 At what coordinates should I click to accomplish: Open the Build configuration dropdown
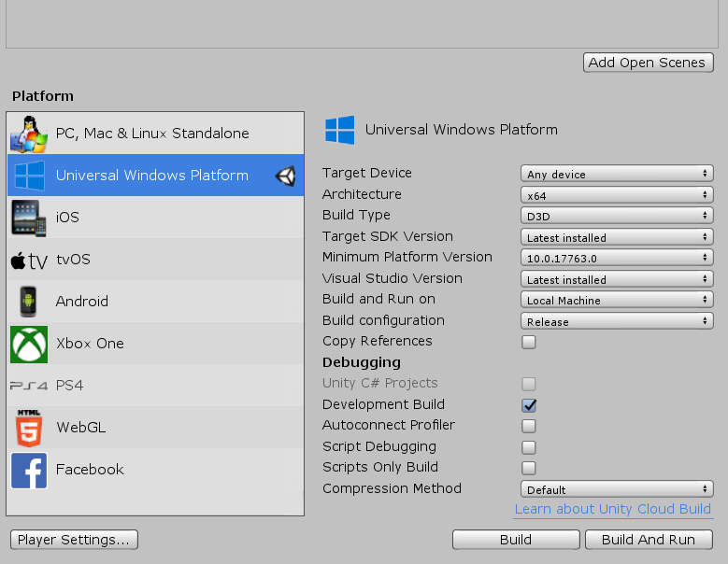[617, 321]
